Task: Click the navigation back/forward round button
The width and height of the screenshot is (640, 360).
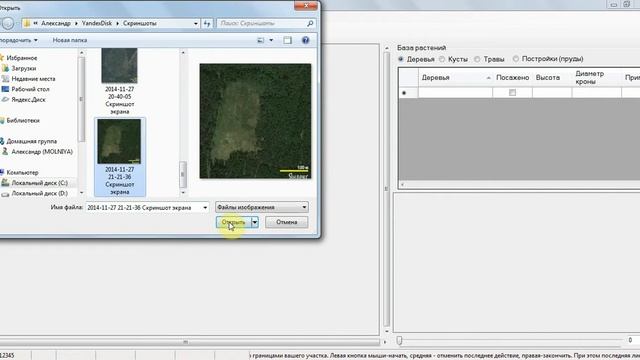Action: 7,23
